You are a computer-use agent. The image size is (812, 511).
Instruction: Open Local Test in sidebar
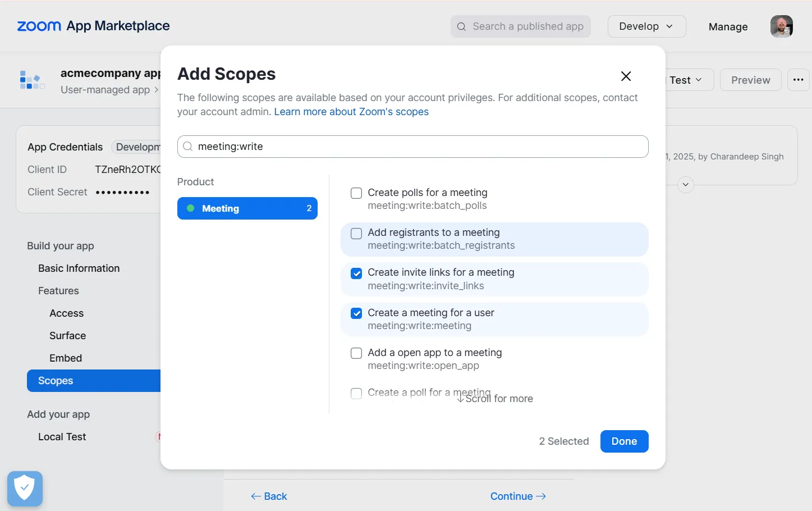click(62, 437)
